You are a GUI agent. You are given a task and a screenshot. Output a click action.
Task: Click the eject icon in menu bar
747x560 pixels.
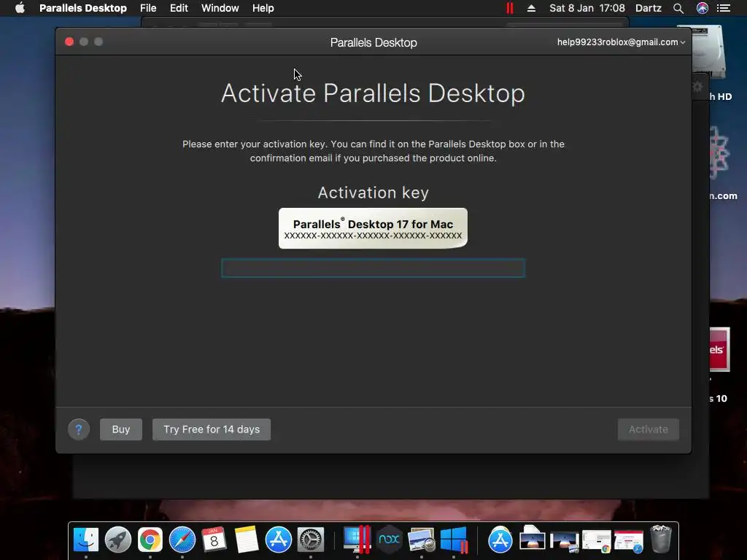pos(532,8)
